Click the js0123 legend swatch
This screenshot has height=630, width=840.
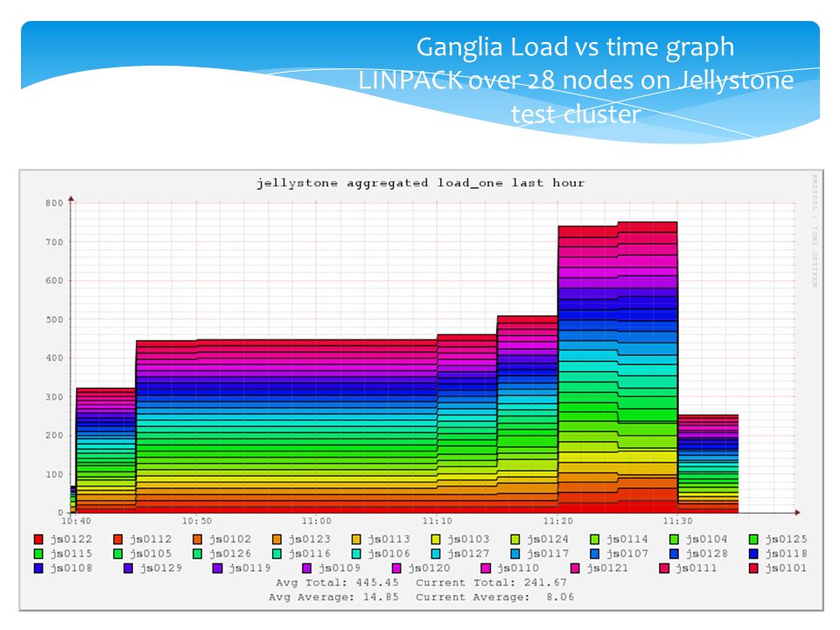pyautogui.click(x=276, y=539)
